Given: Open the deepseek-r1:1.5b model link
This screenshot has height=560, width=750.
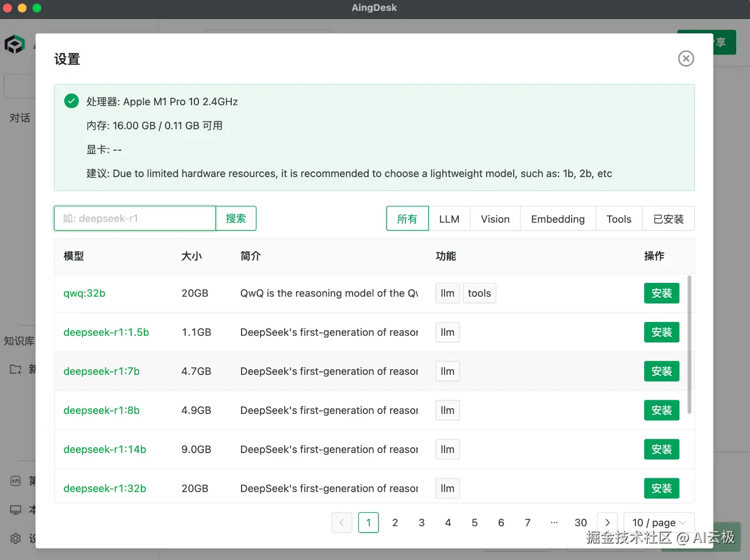Looking at the screenshot, I should coord(106,332).
